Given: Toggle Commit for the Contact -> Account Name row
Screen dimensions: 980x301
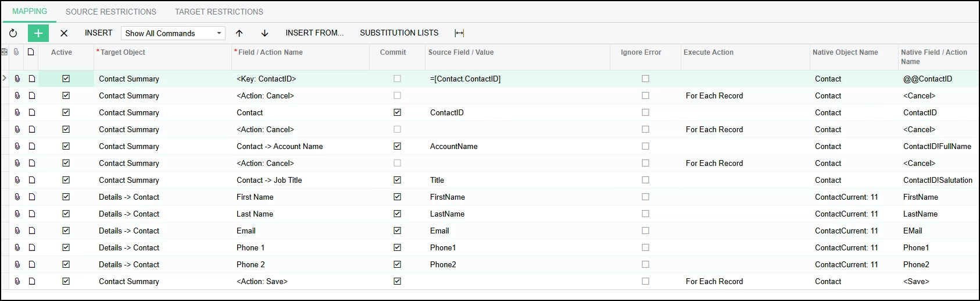Looking at the screenshot, I should coord(398,146).
